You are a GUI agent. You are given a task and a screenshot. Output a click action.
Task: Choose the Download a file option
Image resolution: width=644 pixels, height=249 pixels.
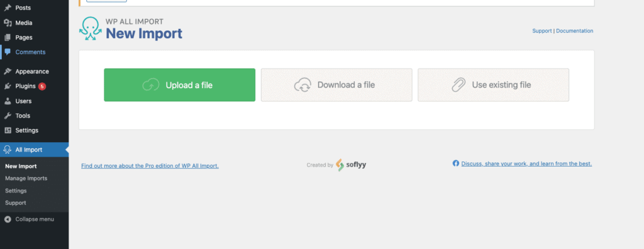(x=336, y=85)
